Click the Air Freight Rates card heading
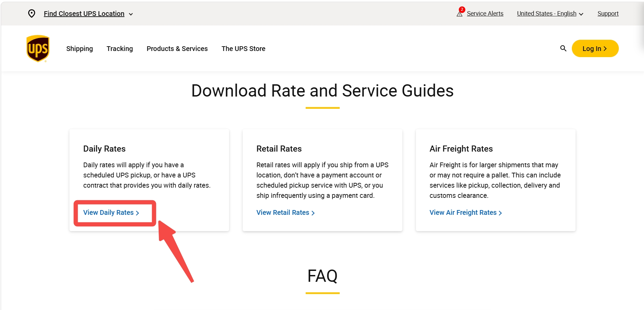The width and height of the screenshot is (644, 310). tap(461, 149)
